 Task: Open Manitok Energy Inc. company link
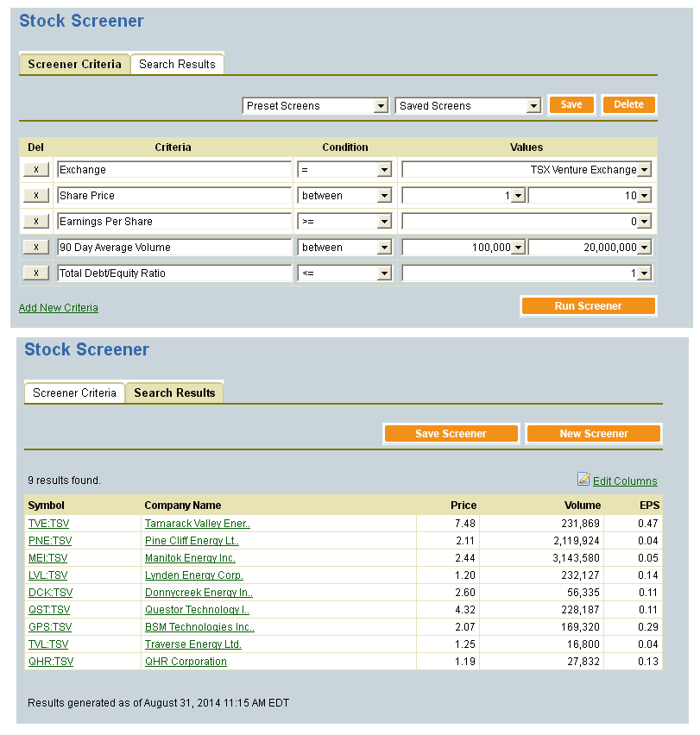pos(191,558)
